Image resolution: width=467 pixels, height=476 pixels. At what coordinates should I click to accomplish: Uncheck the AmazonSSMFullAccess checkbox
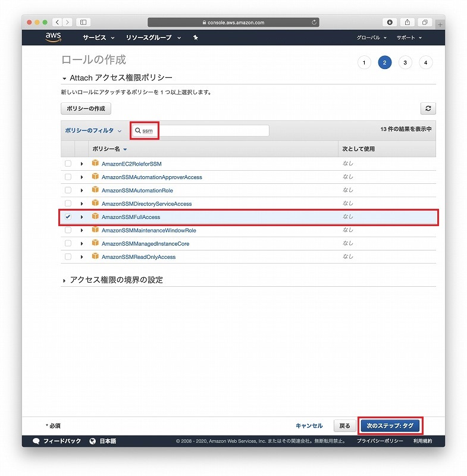(68, 217)
